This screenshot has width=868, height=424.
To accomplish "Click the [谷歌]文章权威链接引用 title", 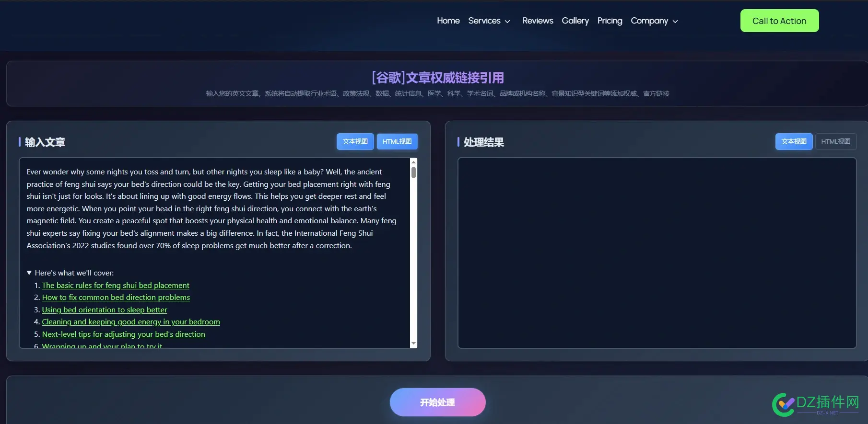I will 437,78.
